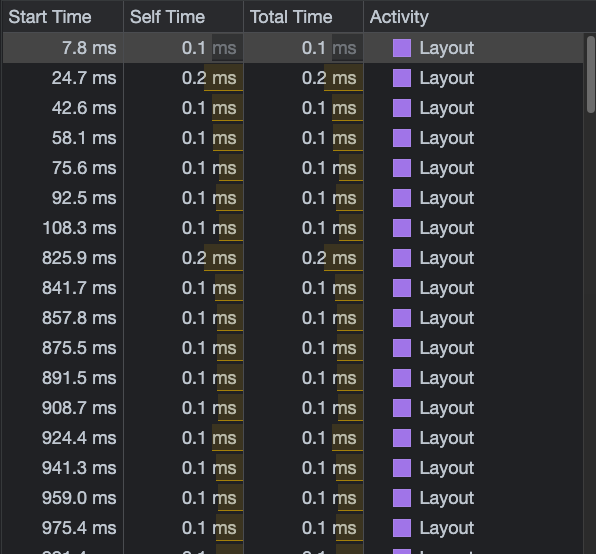Screen dimensions: 596x554
Task: Click the Layout icon in the 941.3 ms row
Action: 402,468
